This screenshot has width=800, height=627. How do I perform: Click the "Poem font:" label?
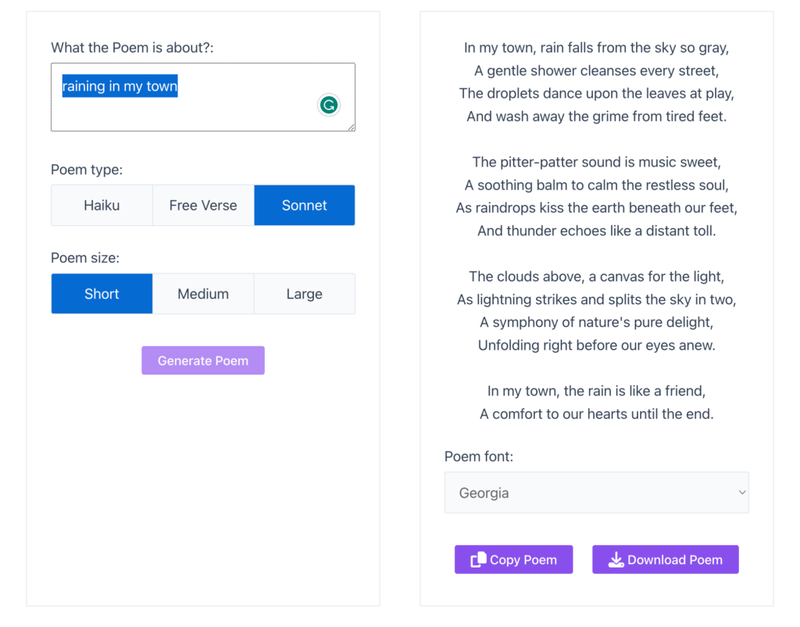pos(479,457)
